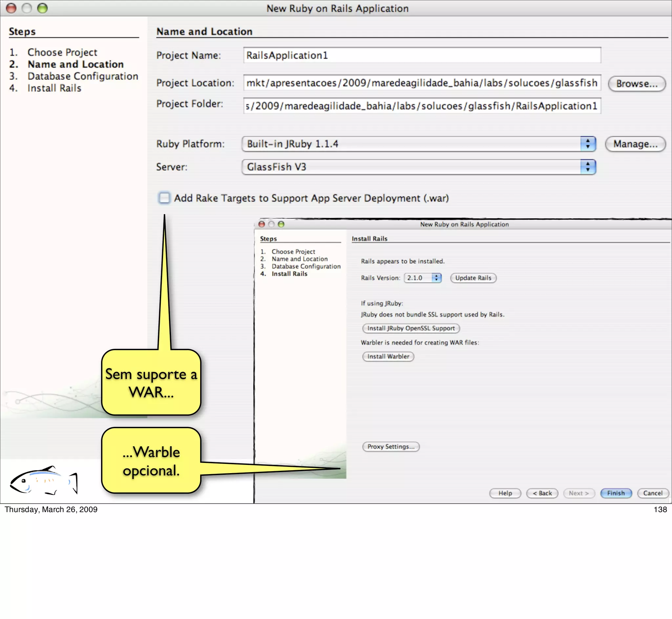Open the Ruby Platform dropdown
The width and height of the screenshot is (672, 619).
[x=418, y=144]
